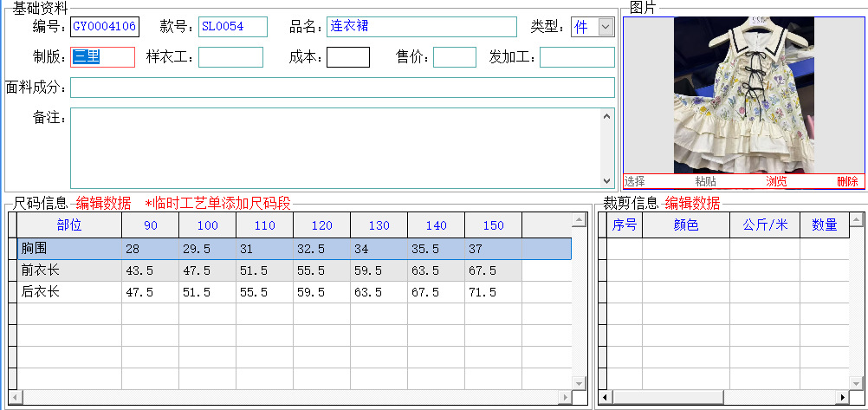The width and height of the screenshot is (868, 410).
Task: Select the 胸围 row label
Action: point(69,249)
